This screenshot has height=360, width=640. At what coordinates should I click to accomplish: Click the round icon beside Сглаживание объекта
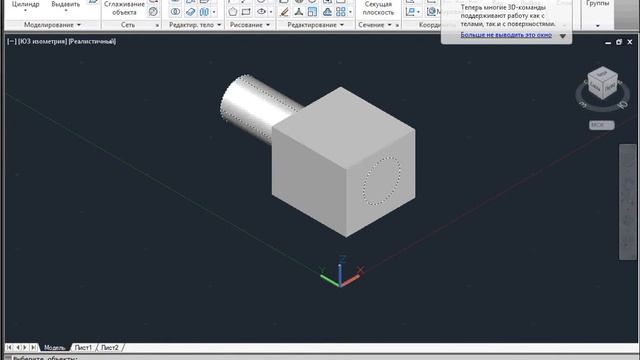(x=153, y=12)
